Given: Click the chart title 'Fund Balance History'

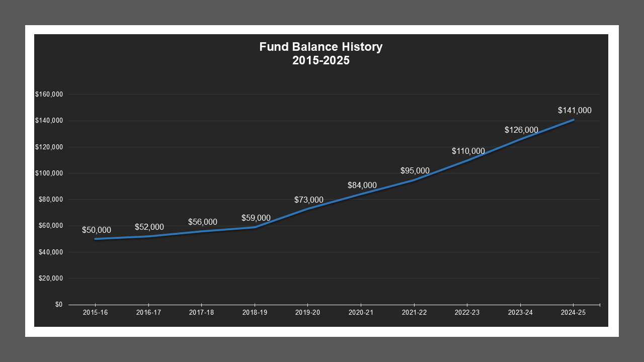Looking at the screenshot, I should 321,46.
